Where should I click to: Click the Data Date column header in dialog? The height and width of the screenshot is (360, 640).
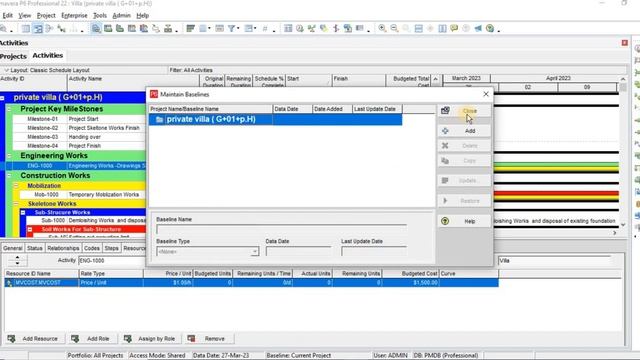[x=292, y=109]
